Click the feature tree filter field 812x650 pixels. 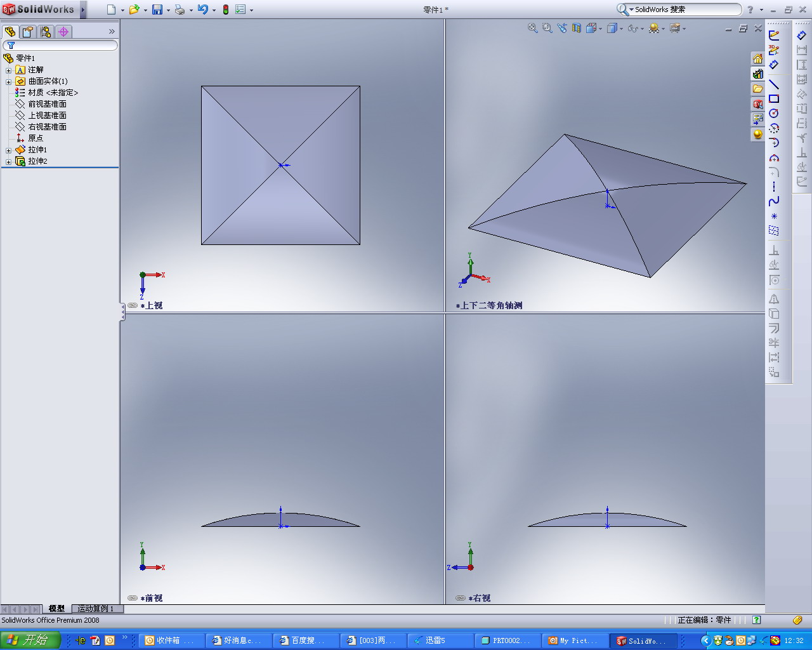click(60, 45)
